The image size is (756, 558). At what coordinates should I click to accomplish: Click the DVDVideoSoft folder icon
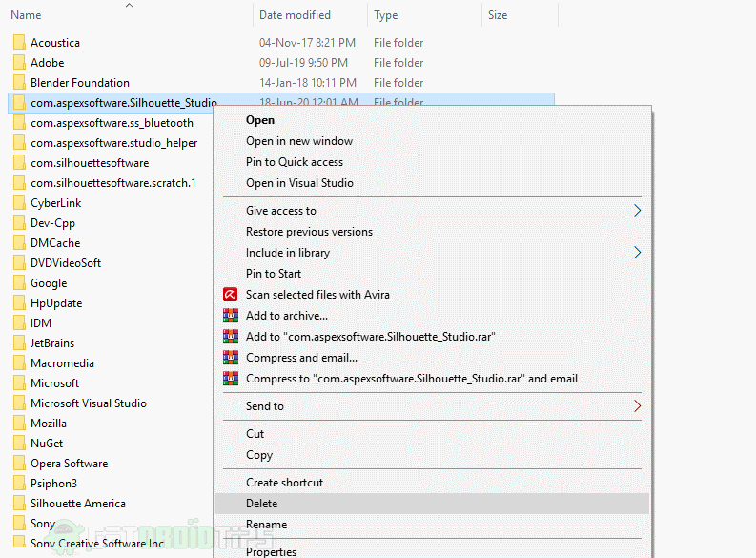[19, 263]
